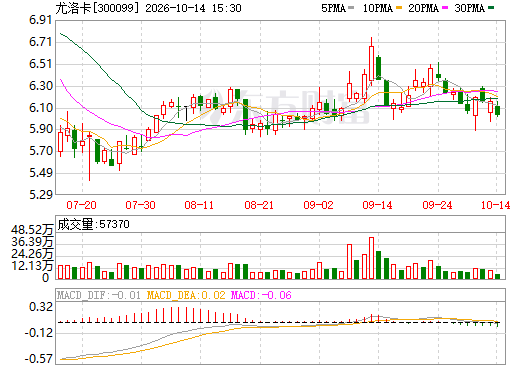Click the 09-24 date label
The width and height of the screenshot is (520, 365).
[437, 205]
